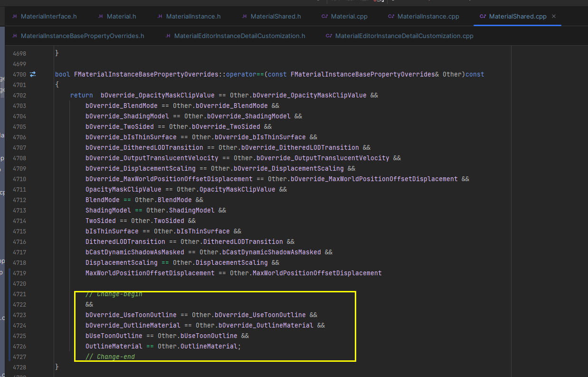
Task: Open the MaterialInstance.cpp tab
Action: tap(427, 16)
